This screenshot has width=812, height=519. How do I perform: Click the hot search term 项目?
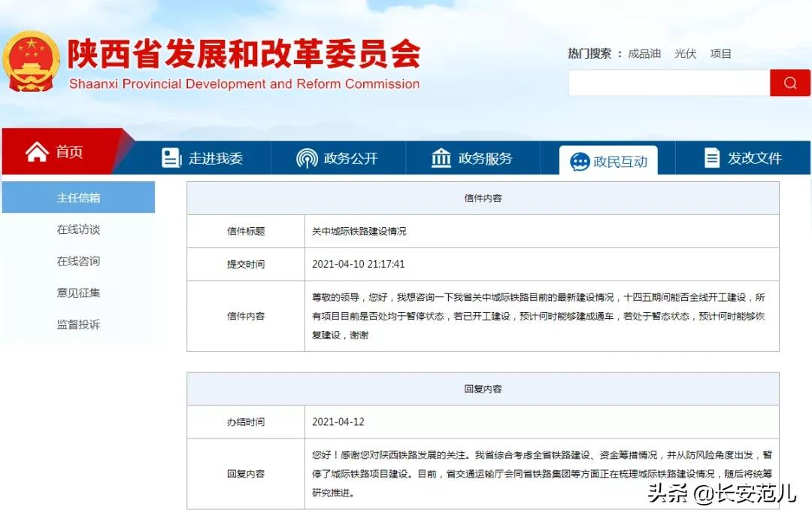click(x=720, y=54)
